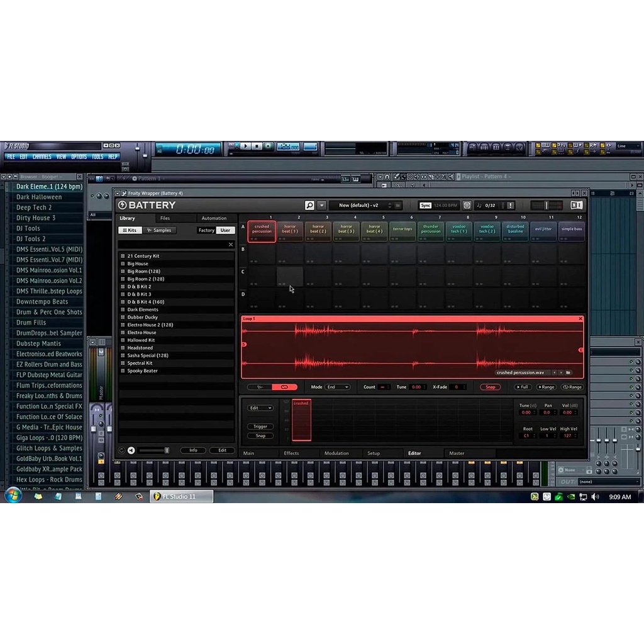
Task: Toggle the library preview speaker icon
Action: tap(131, 450)
